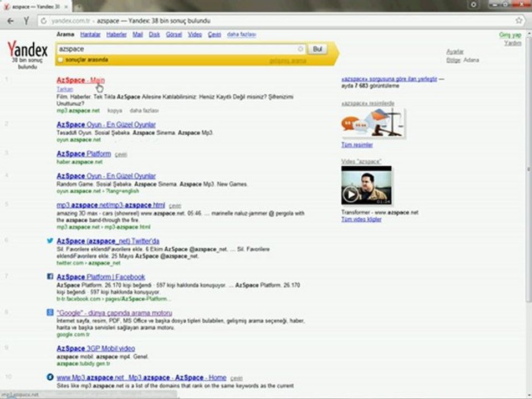The image size is (532, 399).
Task: Click the Yandex Y home button in toolbar
Action: 27,21
